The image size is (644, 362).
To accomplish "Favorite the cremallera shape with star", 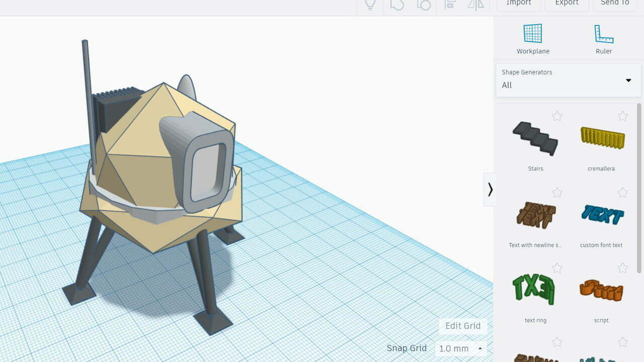I will 623,116.
